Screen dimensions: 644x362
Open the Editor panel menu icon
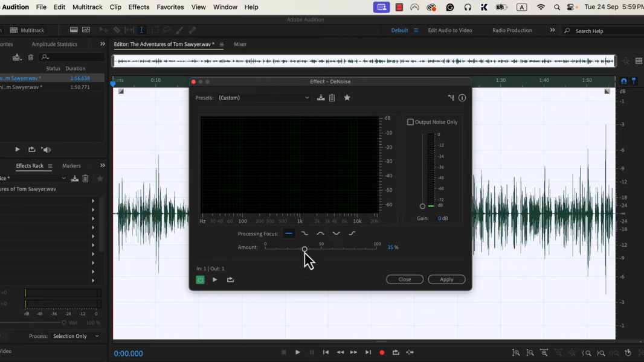click(221, 44)
